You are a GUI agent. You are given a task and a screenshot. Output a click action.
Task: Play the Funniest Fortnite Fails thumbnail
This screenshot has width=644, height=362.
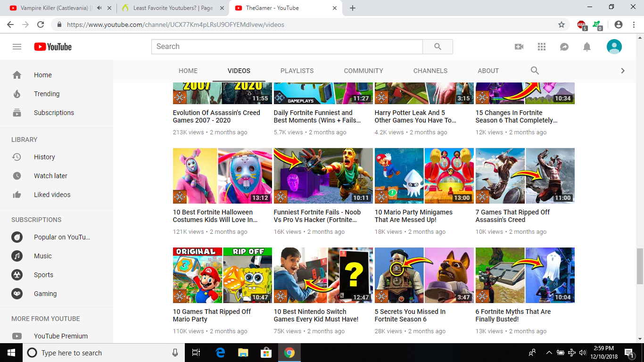click(x=323, y=176)
